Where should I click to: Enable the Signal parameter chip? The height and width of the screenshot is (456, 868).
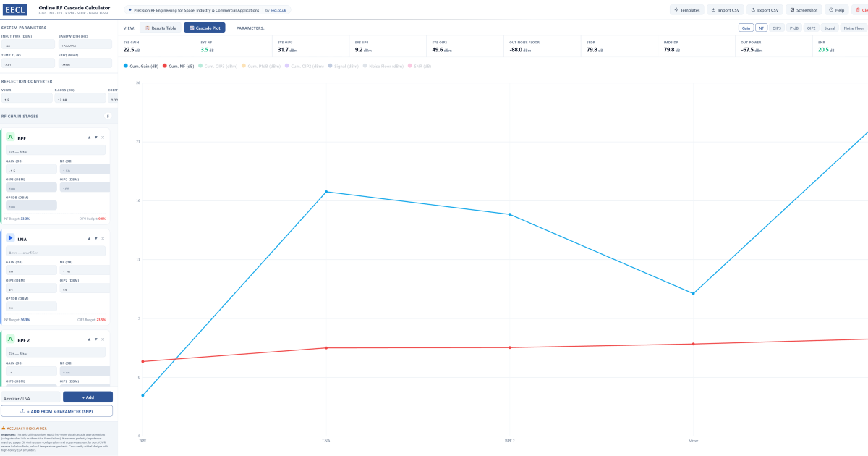click(x=830, y=28)
